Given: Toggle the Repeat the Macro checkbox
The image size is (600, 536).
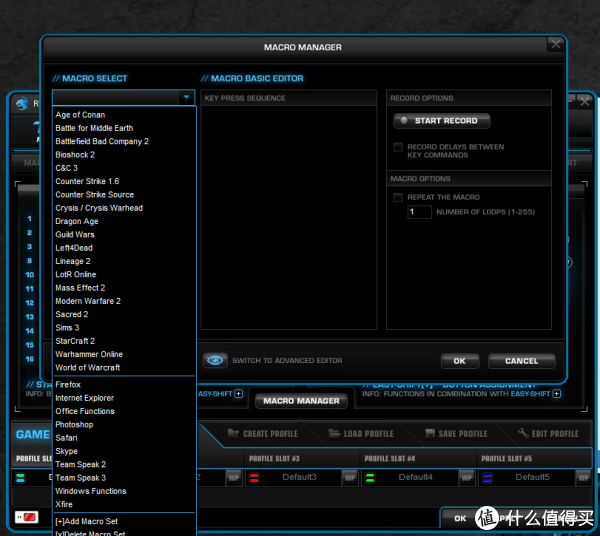Looking at the screenshot, I should [398, 197].
